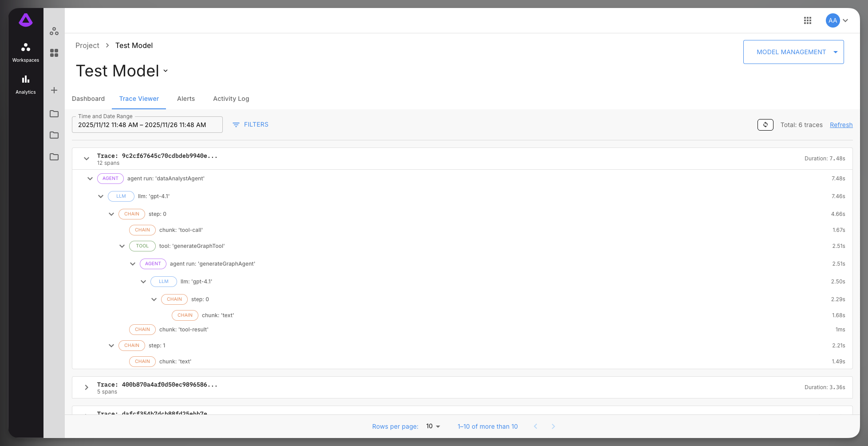The height and width of the screenshot is (446, 868).
Task: Navigate to Project in the breadcrumb
Action: (87, 45)
